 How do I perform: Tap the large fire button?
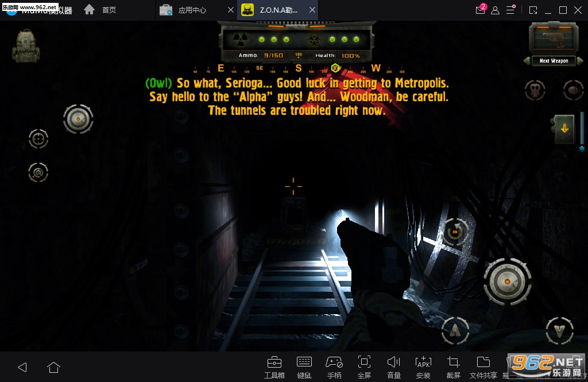[508, 281]
